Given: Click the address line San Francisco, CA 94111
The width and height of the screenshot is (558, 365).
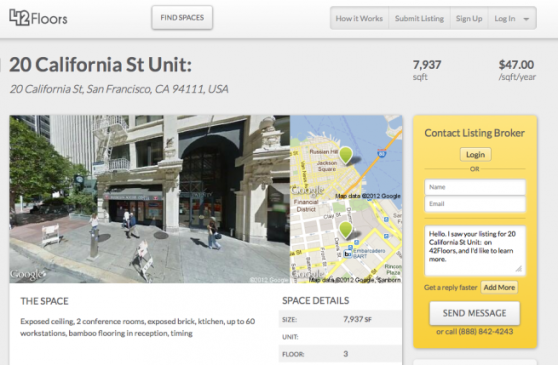Looking at the screenshot, I should point(119,89).
